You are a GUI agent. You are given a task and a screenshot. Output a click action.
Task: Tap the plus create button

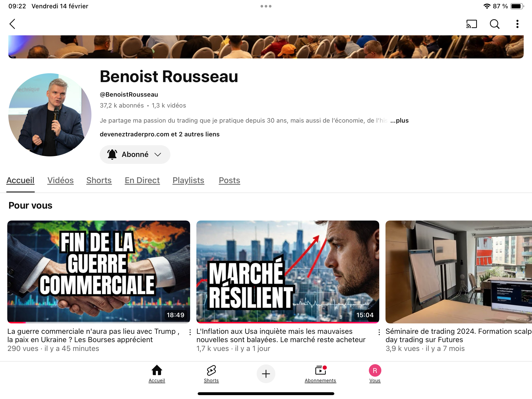pyautogui.click(x=266, y=374)
